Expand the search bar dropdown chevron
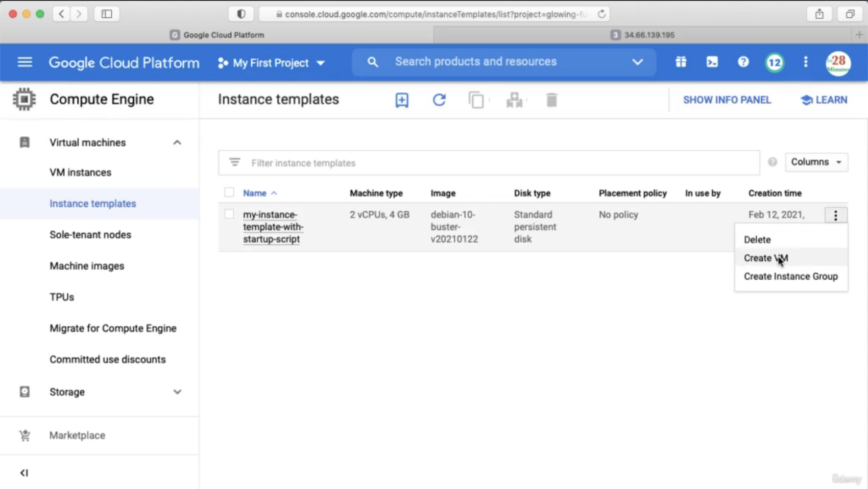This screenshot has width=868, height=489. 637,62
